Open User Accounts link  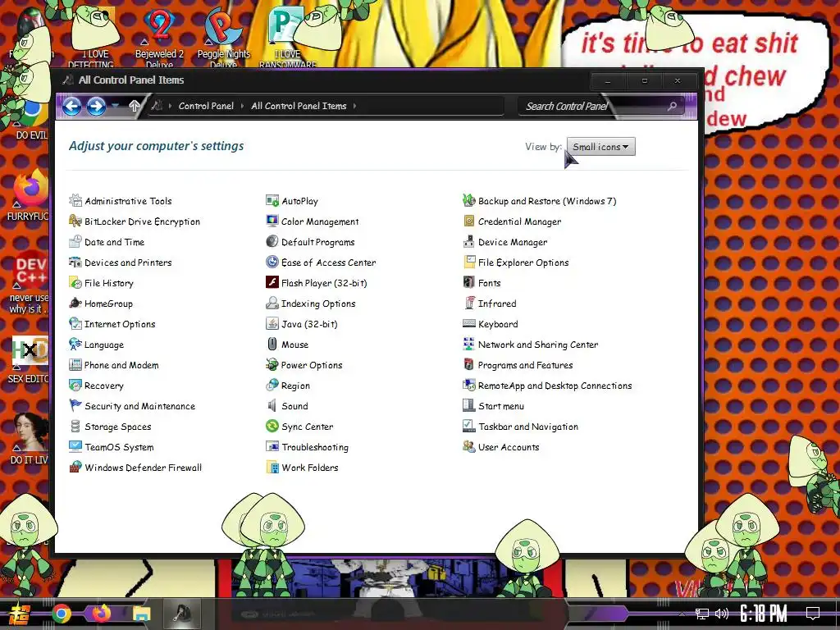(x=509, y=447)
